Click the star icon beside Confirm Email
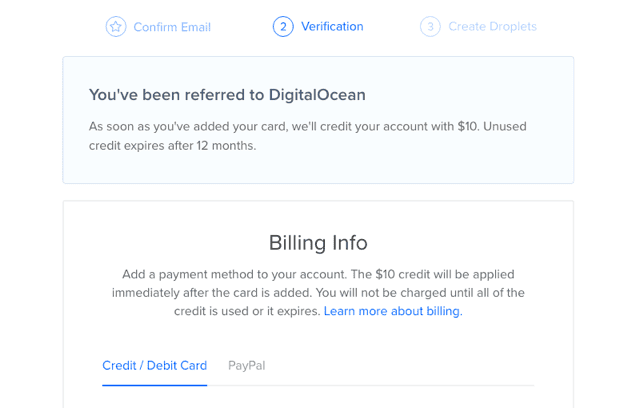640x408 pixels. (x=116, y=27)
